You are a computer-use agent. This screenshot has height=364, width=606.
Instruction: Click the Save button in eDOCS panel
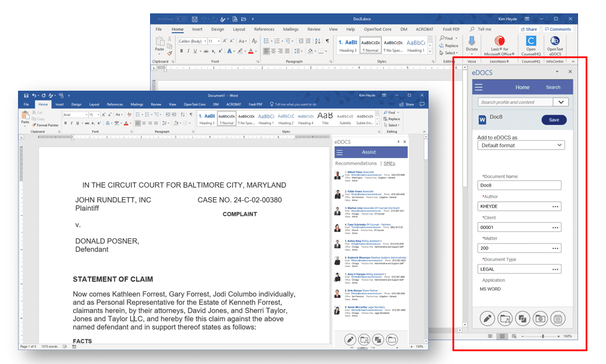click(x=553, y=119)
